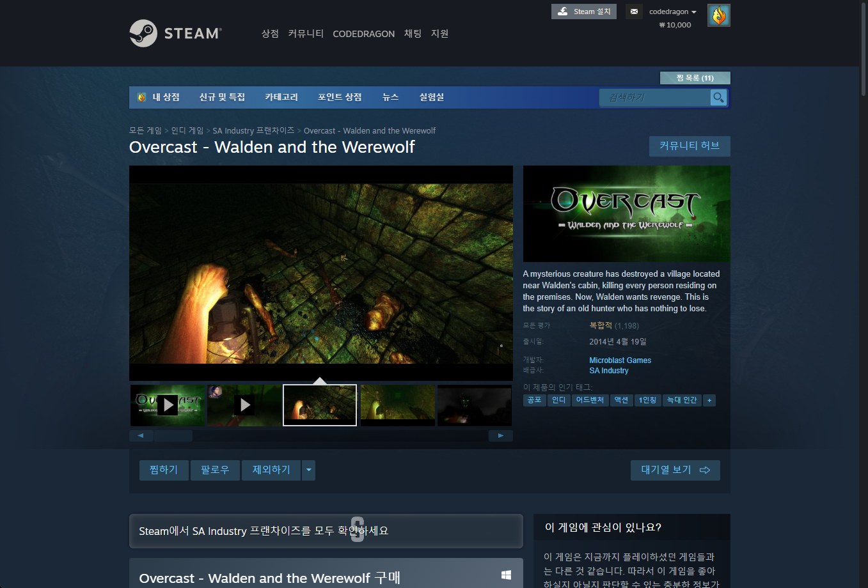868x588 pixels.
Task: Click the page vertical scrollbar
Action: pyautogui.click(x=864, y=49)
